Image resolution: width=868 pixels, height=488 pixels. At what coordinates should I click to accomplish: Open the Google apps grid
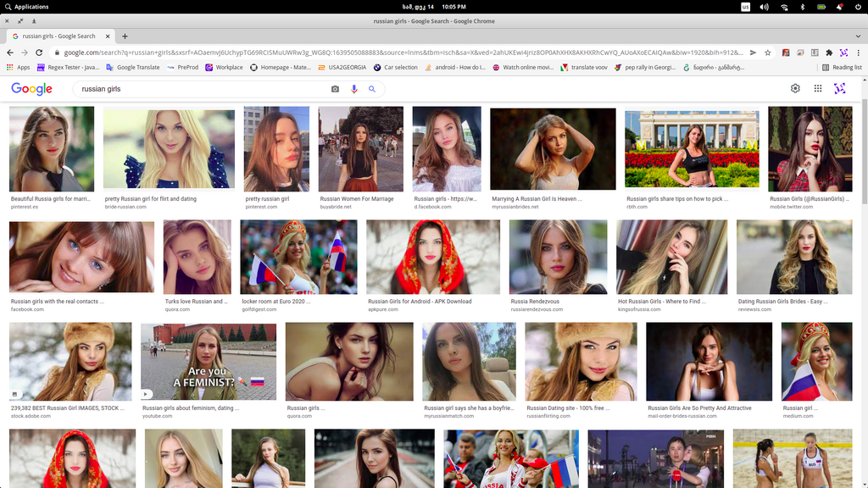[x=817, y=88]
